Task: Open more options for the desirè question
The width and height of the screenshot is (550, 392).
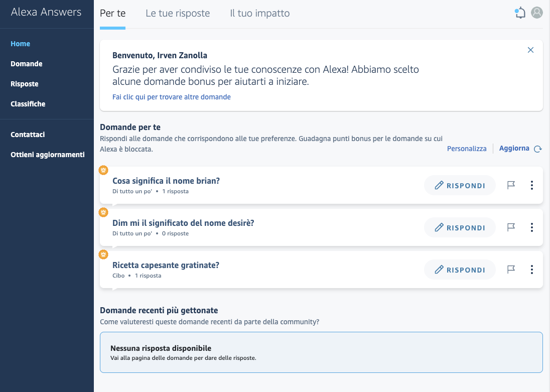Action: 532,227
